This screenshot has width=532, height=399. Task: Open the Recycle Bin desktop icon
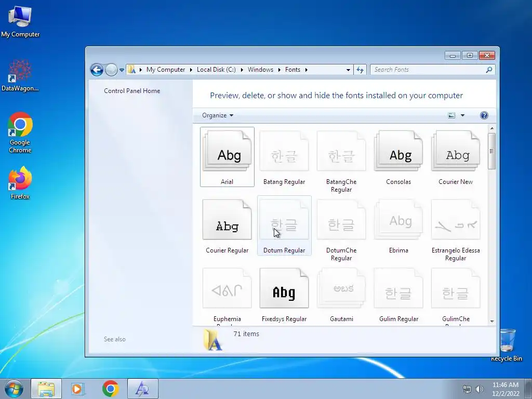pos(507,345)
